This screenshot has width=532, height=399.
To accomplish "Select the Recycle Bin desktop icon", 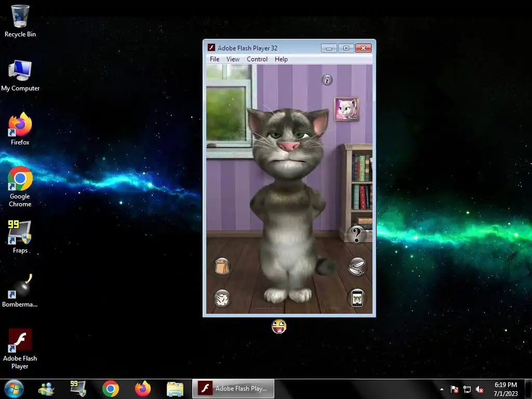I will click(20, 21).
